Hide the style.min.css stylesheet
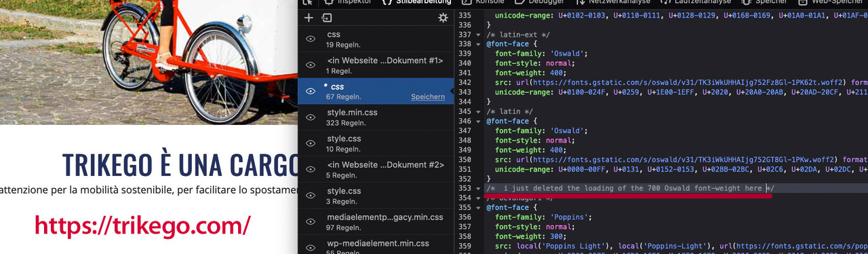This screenshot has width=868, height=254. coord(311,117)
